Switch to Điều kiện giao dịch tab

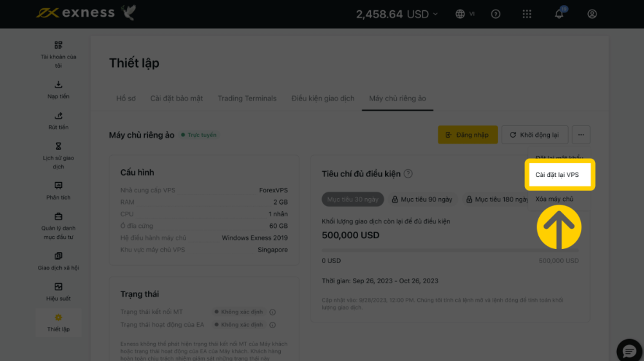323,98
